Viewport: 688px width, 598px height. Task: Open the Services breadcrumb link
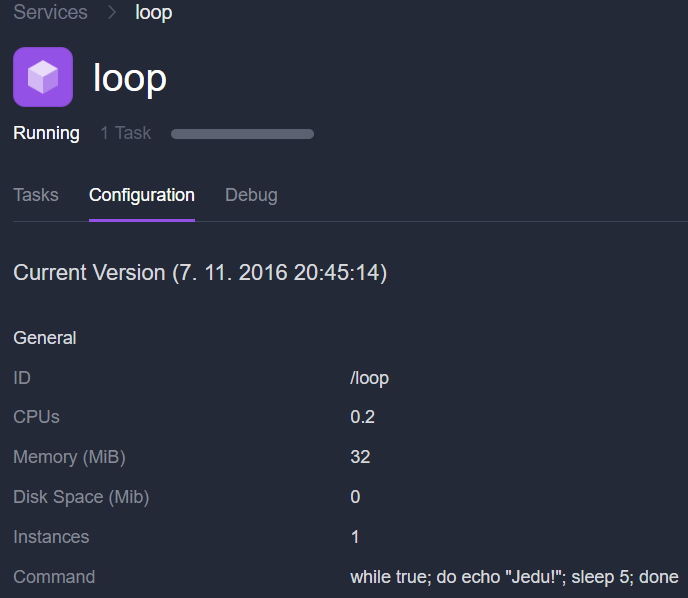[50, 12]
